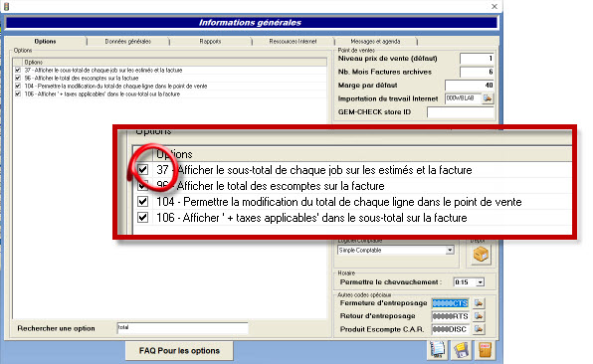593x364 pixels.
Task: Open the Messages et agenda tab
Action: tap(375, 41)
